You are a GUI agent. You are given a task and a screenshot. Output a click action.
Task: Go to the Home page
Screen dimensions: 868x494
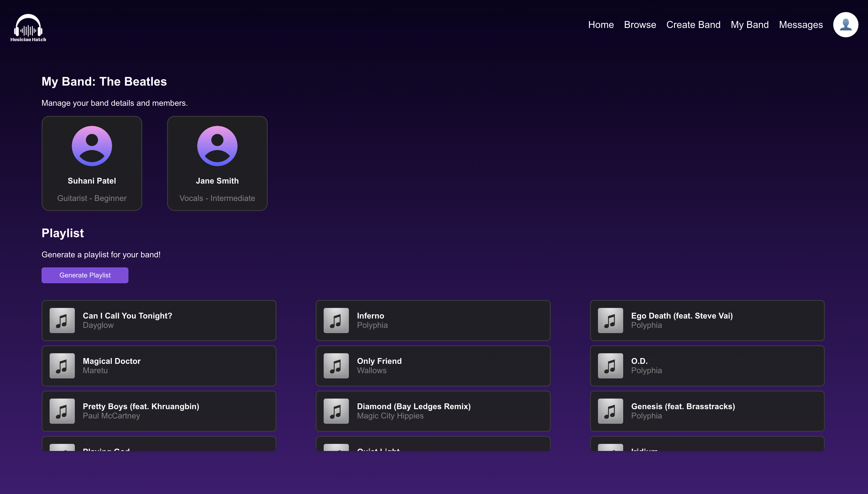600,25
